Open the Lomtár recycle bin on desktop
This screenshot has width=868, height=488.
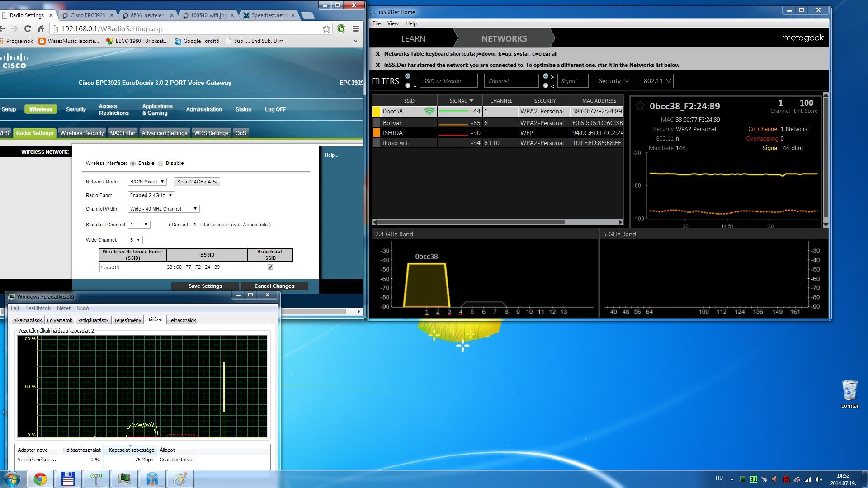tap(849, 394)
